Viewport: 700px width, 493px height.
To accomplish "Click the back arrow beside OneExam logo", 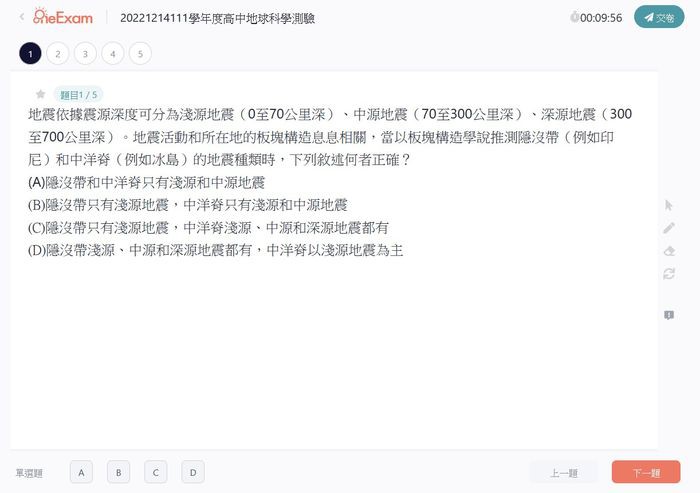I will click(21, 17).
